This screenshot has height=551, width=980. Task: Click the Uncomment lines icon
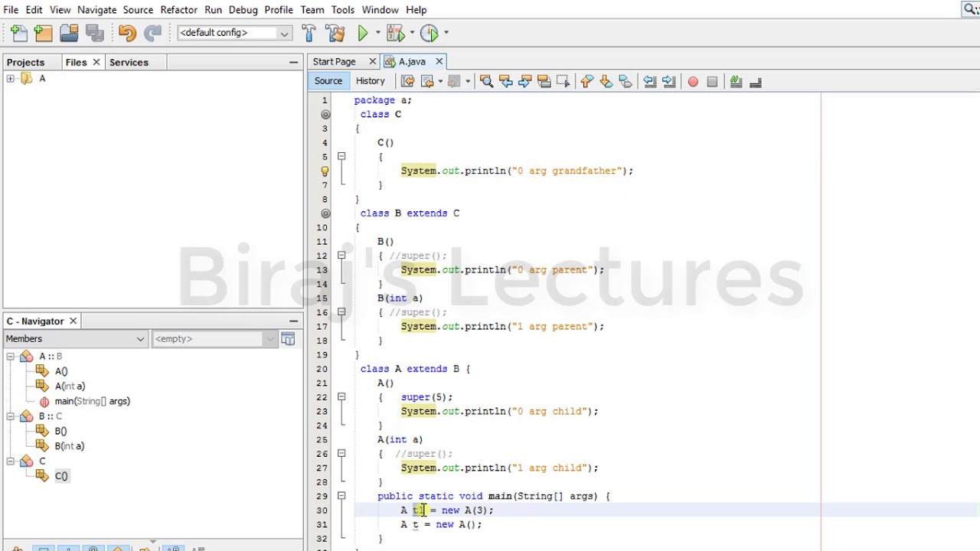coord(755,81)
